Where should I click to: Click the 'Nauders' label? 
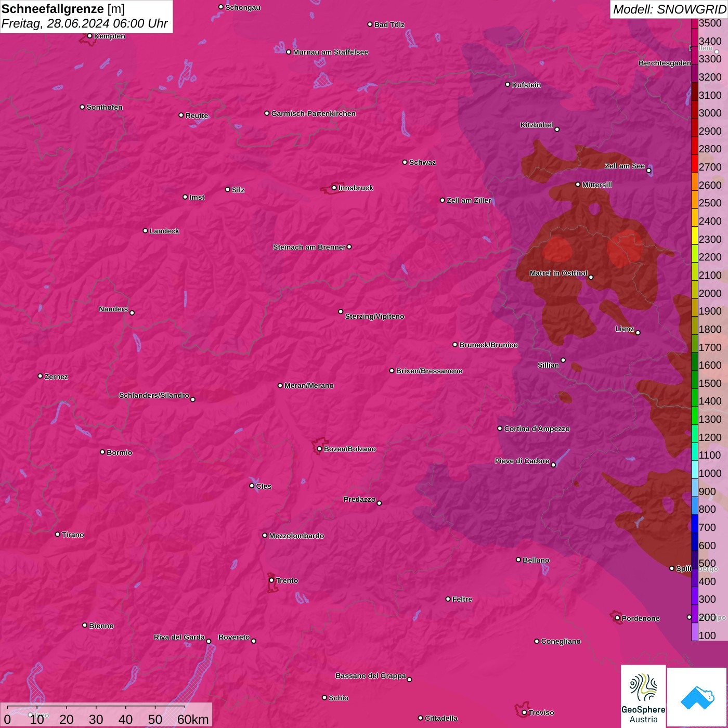[113, 309]
